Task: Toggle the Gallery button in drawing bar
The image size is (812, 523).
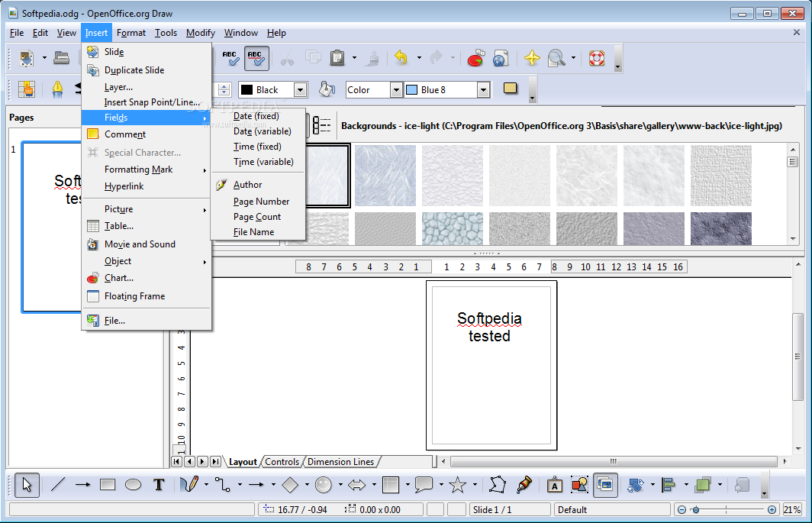Action: [x=605, y=485]
